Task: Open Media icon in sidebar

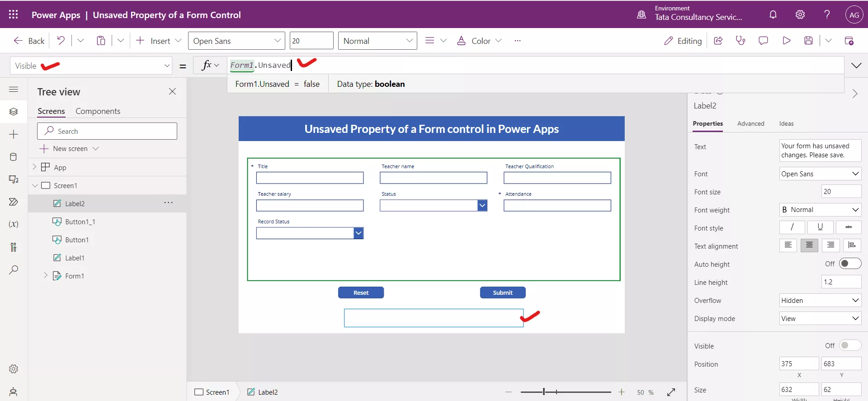Action: click(x=14, y=179)
